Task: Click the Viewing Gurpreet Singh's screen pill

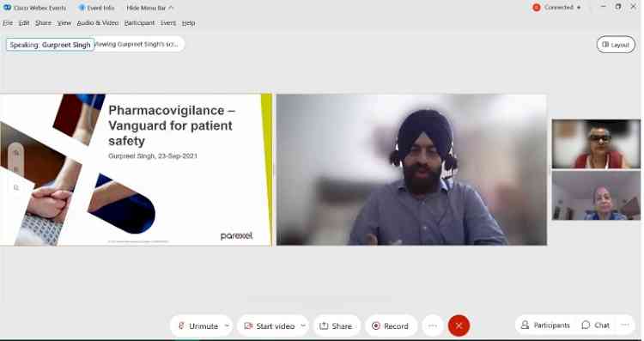Action: [140, 44]
